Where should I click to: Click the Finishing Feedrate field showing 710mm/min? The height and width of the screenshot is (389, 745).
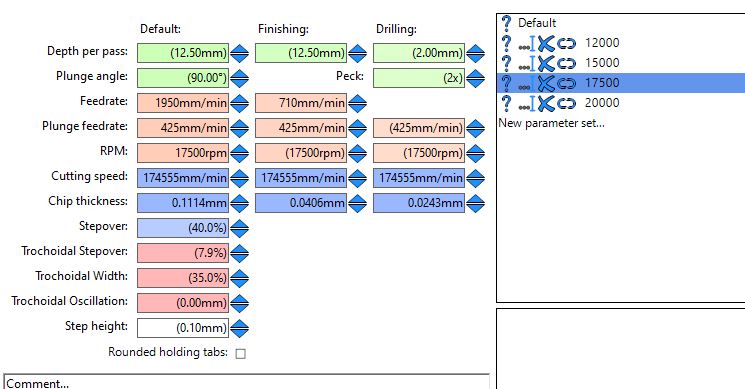pos(301,103)
